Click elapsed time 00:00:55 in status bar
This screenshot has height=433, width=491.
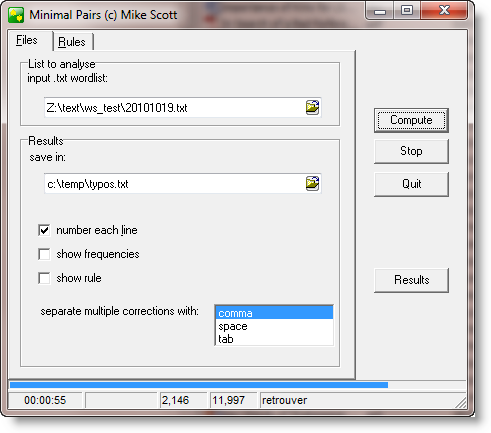[x=45, y=400]
